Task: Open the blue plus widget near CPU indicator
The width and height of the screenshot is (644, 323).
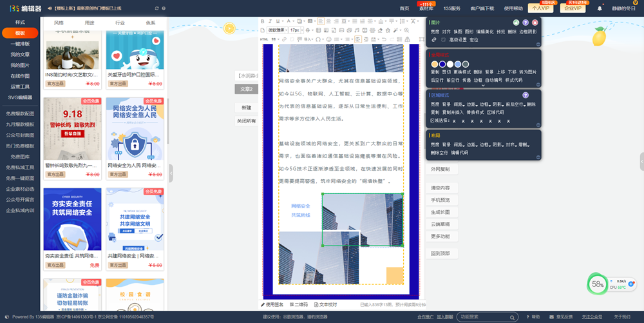Action: pos(631,284)
